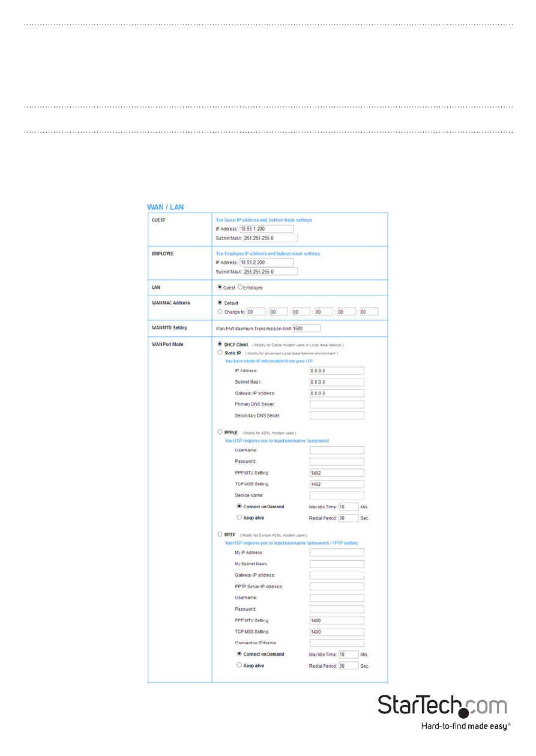Choose Static IP WAN port mode
Screen dimensions: 536x756
pos(219,353)
